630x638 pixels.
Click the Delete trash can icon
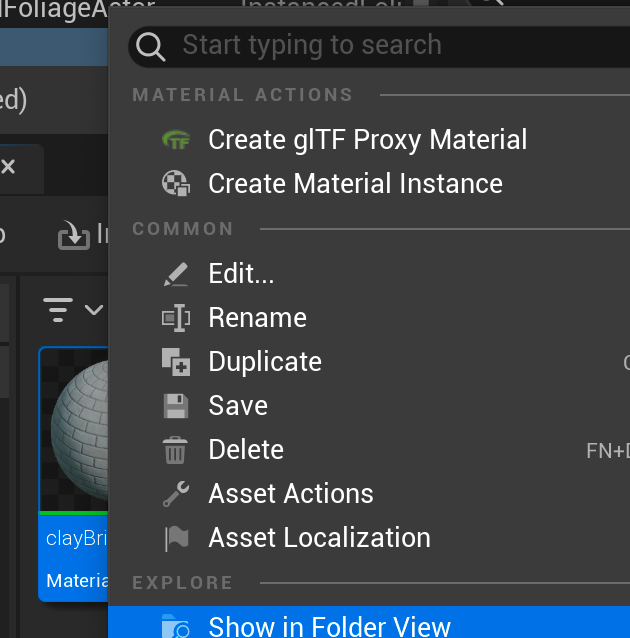coord(176,450)
